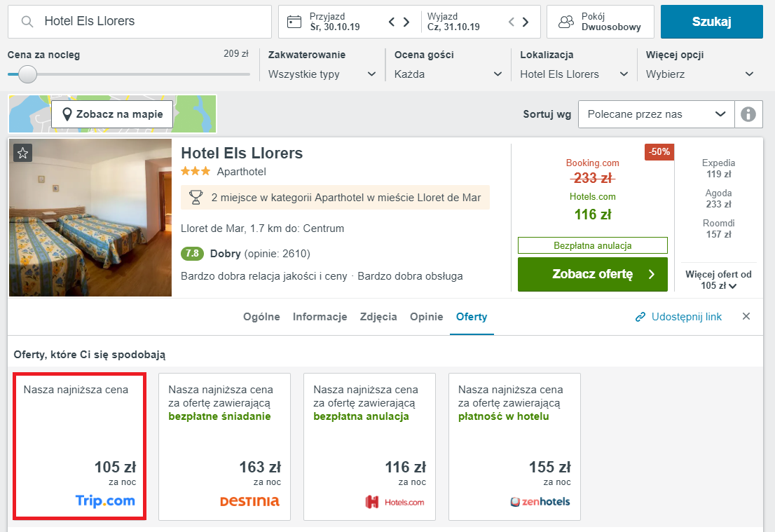Click the Hotel Els Llorers search field
Screen dimensions: 775x532
point(140,22)
